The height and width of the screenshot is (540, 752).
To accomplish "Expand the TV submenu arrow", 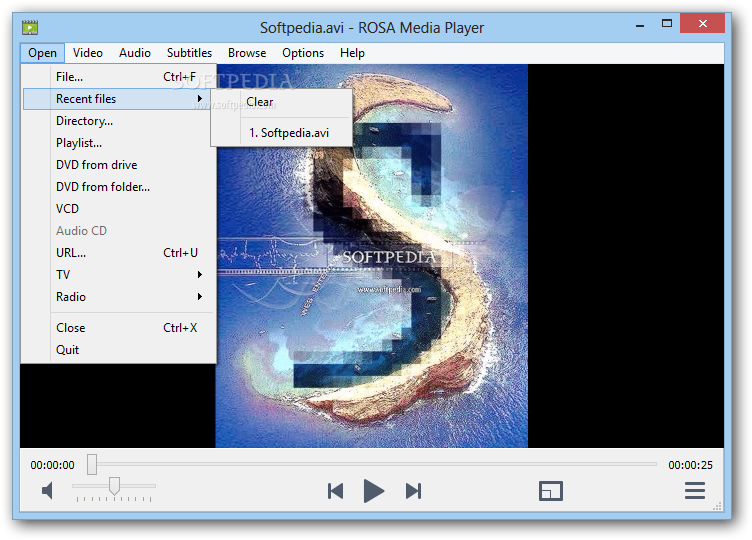I will pyautogui.click(x=200, y=275).
